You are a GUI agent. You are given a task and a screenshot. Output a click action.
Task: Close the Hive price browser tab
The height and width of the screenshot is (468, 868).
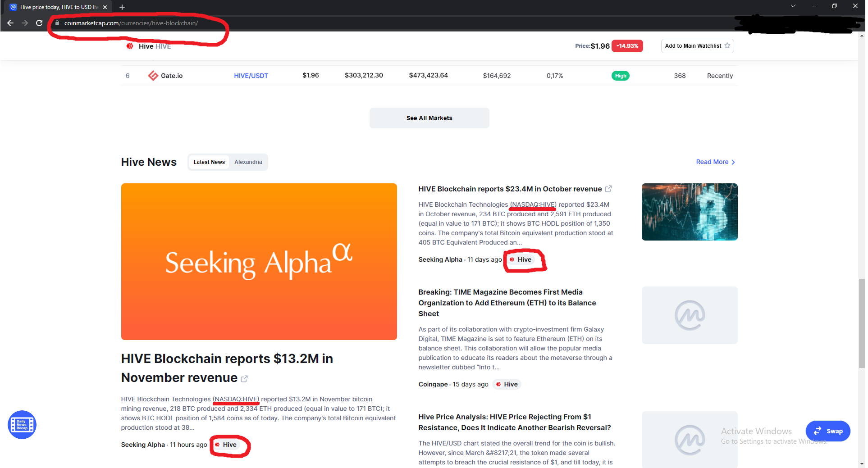tap(105, 7)
